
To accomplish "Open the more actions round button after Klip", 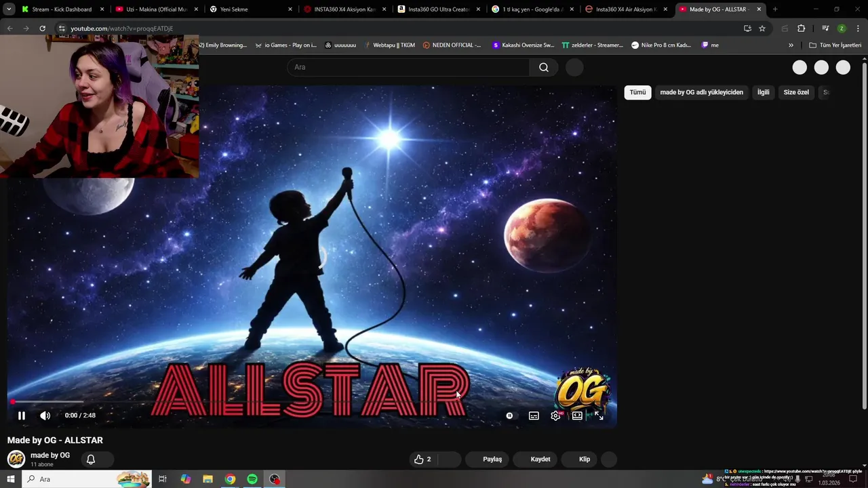I will tap(609, 459).
